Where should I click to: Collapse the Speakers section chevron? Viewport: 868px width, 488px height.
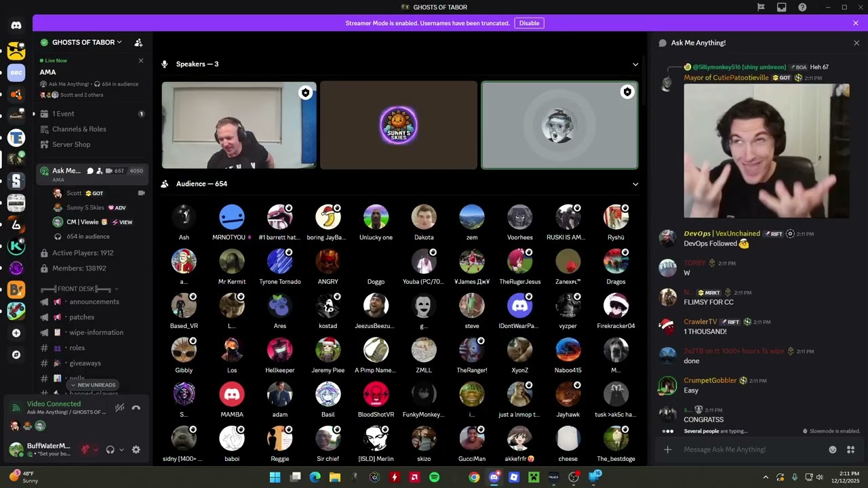635,64
